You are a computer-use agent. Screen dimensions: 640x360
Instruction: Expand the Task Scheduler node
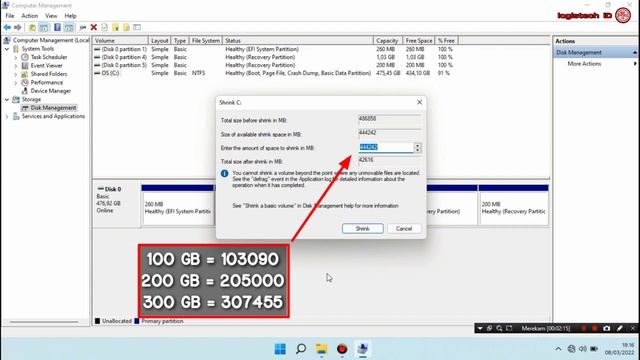[x=16, y=57]
